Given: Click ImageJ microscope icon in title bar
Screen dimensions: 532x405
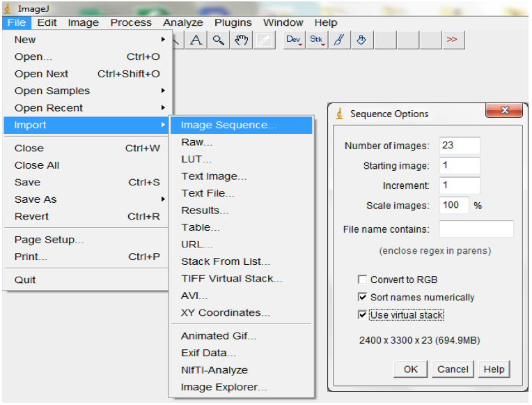Looking at the screenshot, I should point(8,8).
